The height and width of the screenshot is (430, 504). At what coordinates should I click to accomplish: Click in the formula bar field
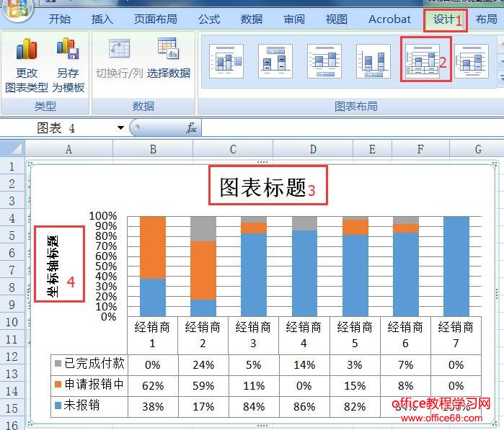point(353,127)
